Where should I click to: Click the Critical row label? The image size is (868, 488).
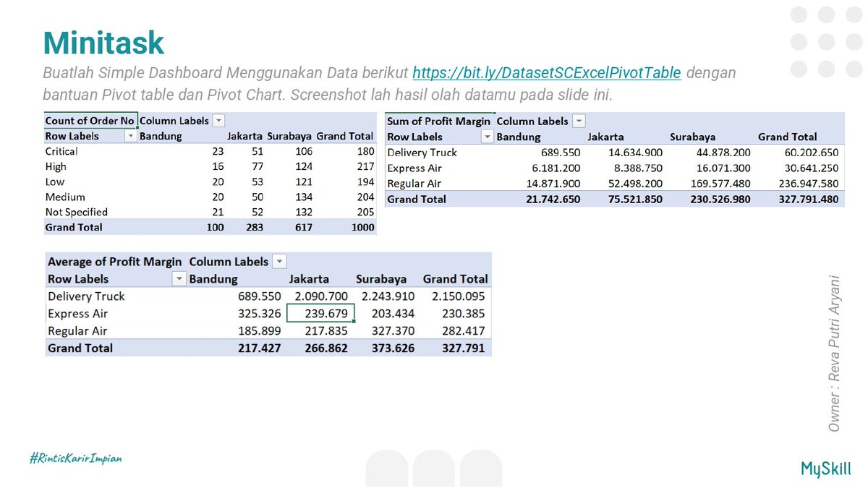[x=61, y=151]
